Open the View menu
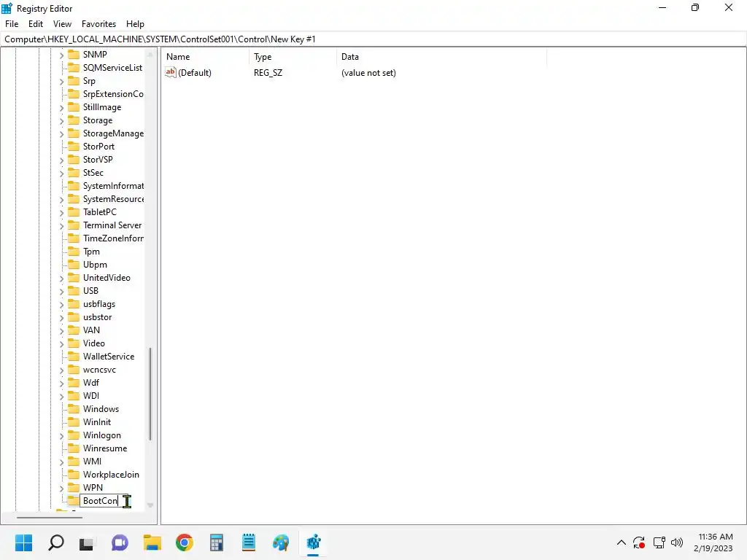 click(x=63, y=24)
